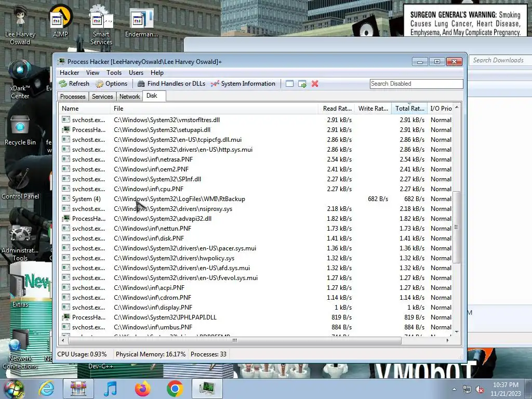Click the ProcessHacker icon on IPHLPAPI.DLL row

[66, 317]
